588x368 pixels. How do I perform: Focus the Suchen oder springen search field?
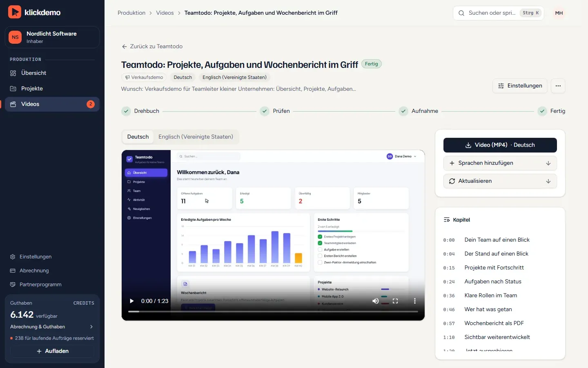[498, 13]
